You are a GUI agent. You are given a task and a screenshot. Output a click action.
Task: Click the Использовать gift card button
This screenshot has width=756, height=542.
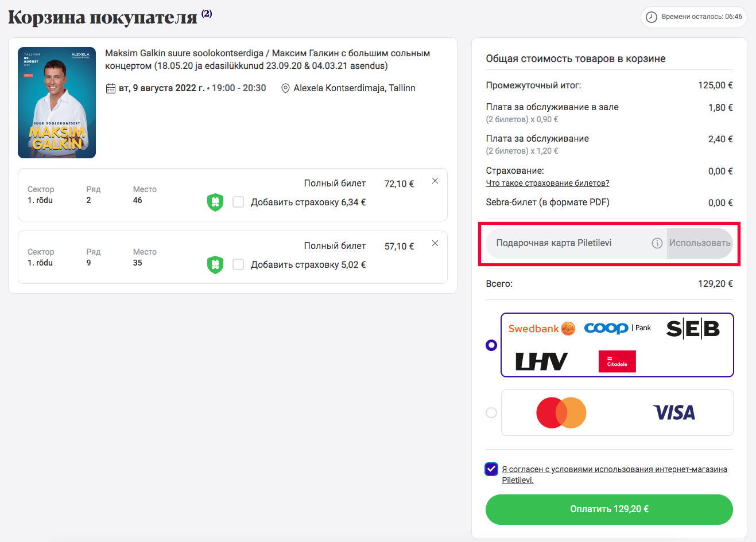coord(700,243)
